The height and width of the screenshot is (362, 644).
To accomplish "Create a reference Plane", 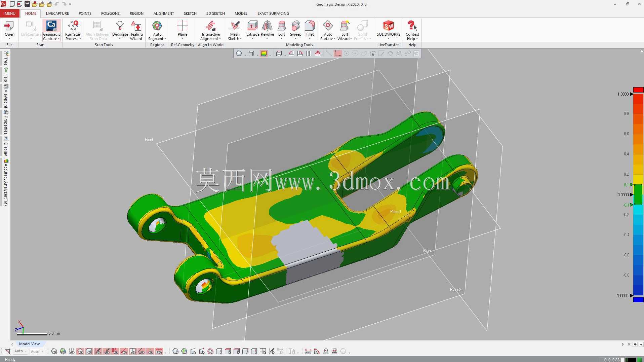I will pos(182,30).
